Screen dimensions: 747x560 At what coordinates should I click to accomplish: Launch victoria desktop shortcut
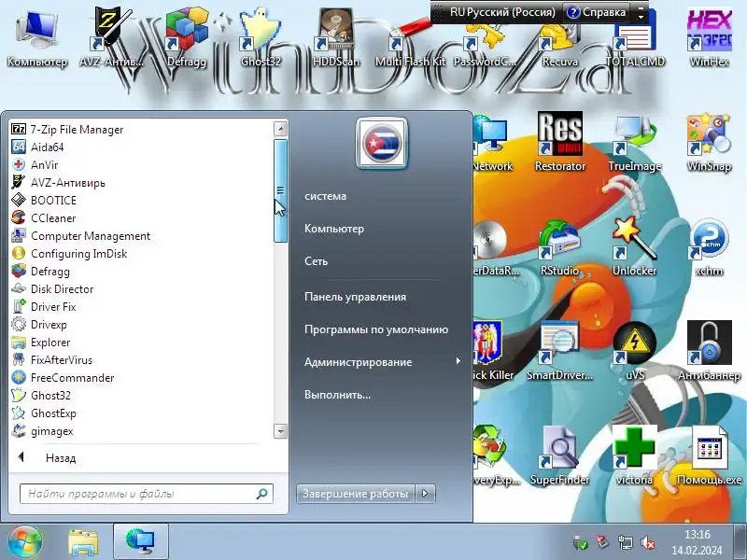tap(635, 456)
